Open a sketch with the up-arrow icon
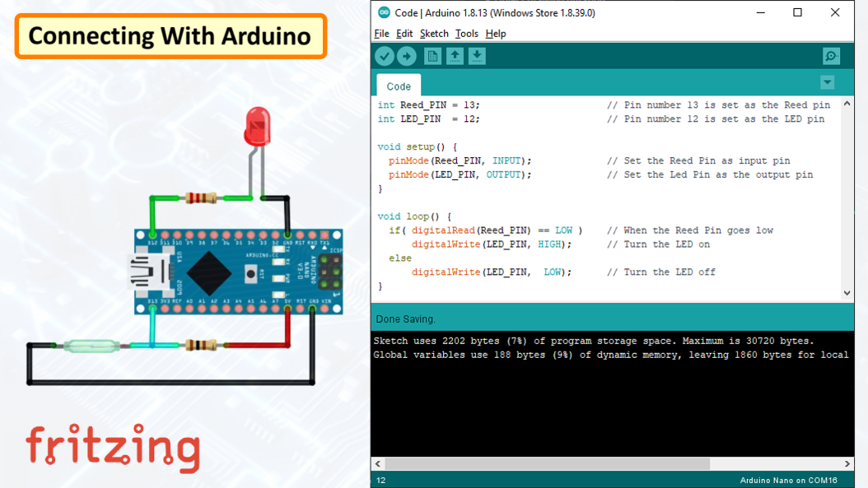The image size is (868, 488). 455,56
